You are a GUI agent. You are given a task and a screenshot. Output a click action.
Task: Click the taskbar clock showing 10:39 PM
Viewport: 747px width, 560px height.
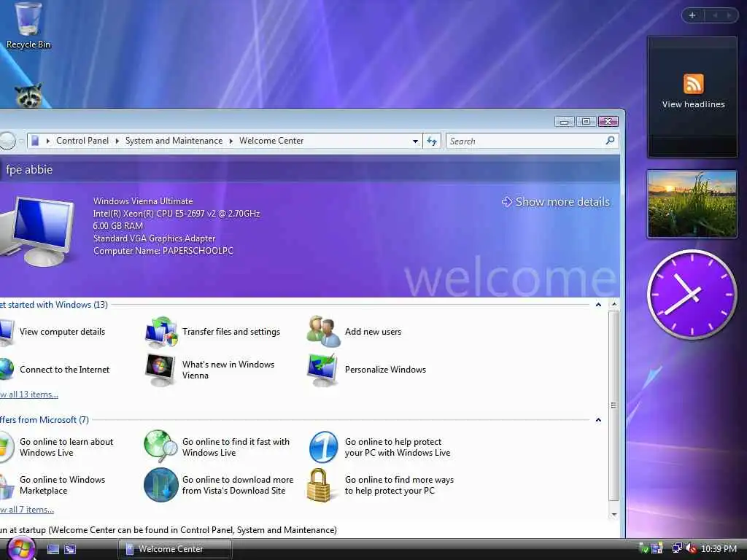point(719,548)
